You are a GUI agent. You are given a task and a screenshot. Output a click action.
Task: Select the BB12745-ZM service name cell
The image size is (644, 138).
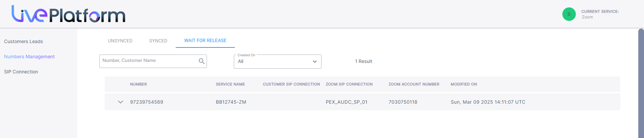[x=231, y=102]
